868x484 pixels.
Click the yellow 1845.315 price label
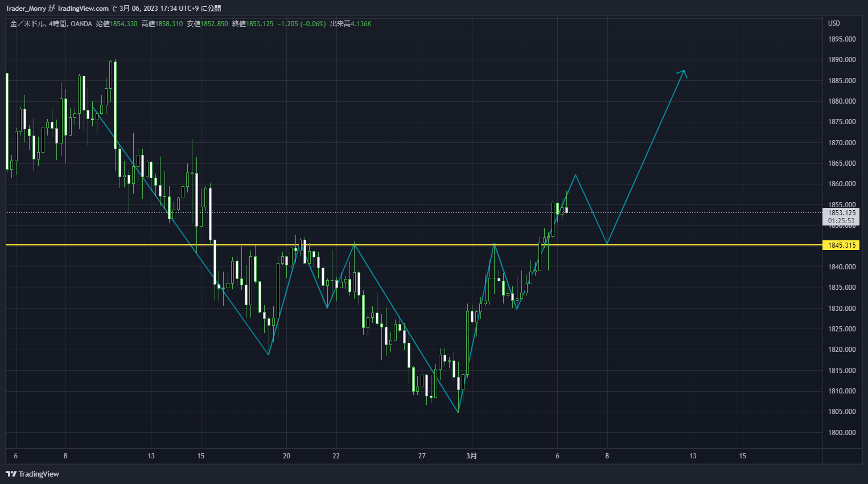click(x=841, y=245)
